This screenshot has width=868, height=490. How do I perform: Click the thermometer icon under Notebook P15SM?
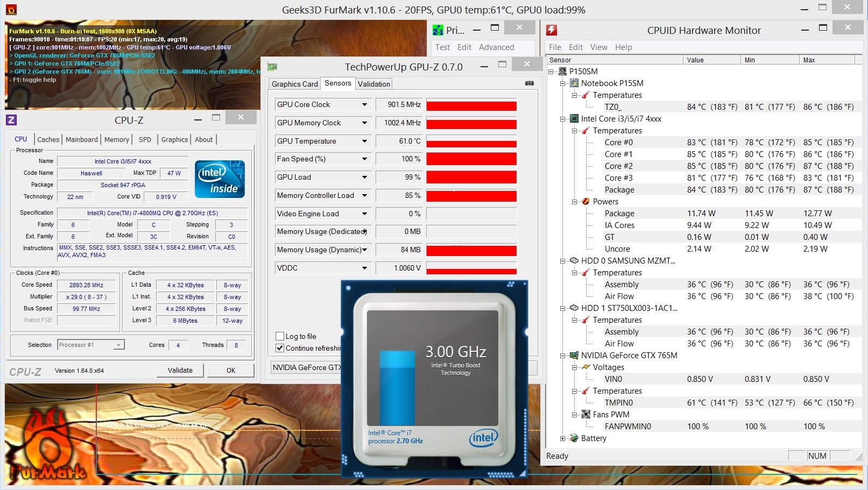[586, 95]
